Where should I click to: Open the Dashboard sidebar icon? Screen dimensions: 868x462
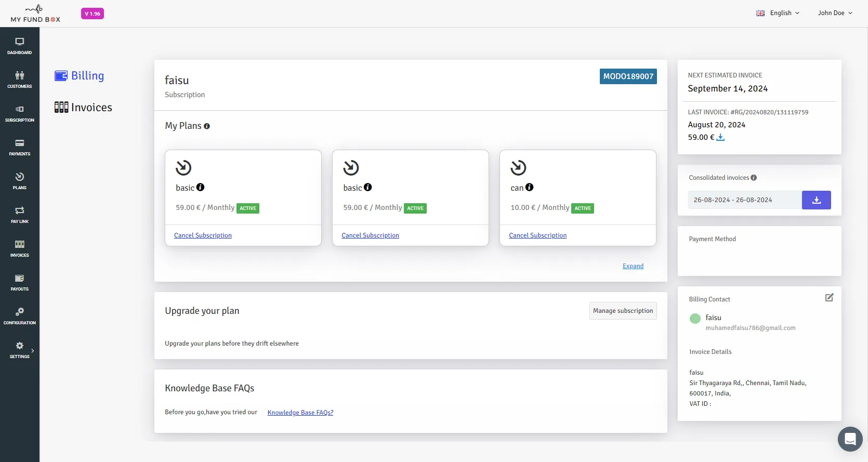pos(20,46)
